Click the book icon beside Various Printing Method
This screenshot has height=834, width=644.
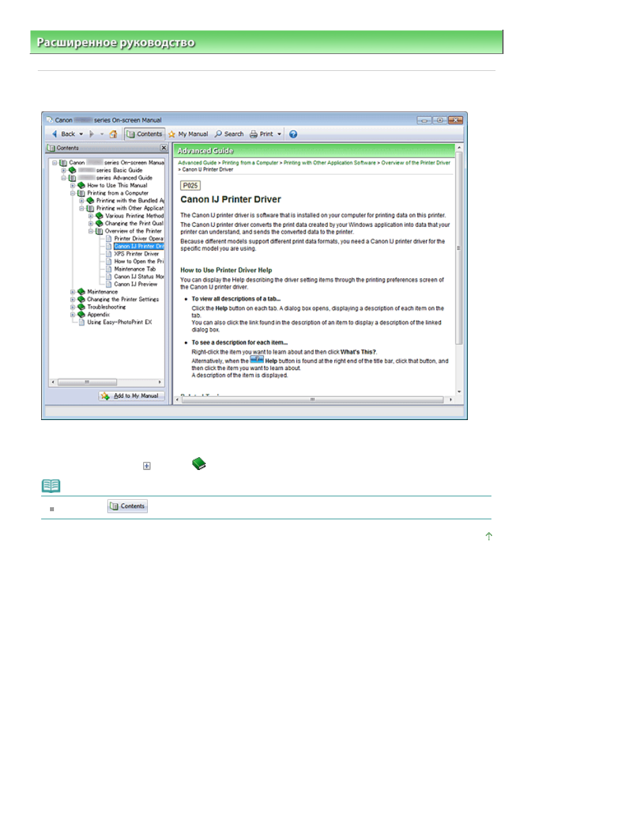pyautogui.click(x=99, y=215)
